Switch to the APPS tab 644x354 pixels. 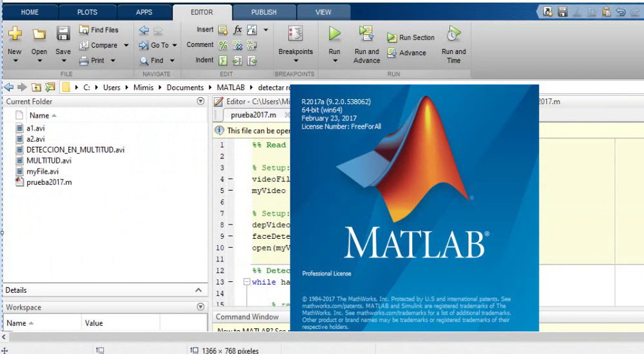pos(144,12)
